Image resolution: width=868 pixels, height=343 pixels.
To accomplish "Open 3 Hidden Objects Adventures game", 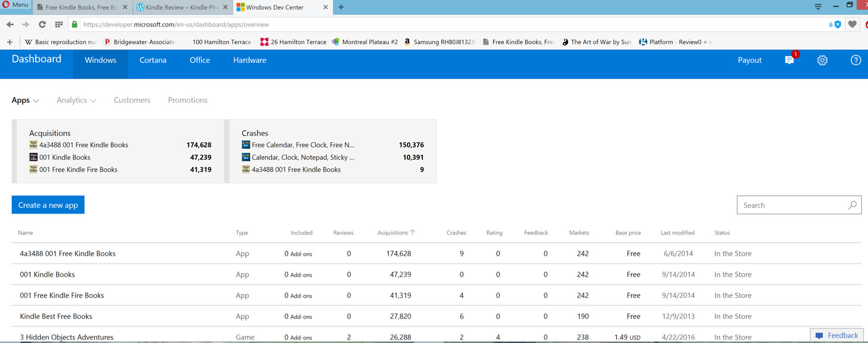I will (x=66, y=337).
